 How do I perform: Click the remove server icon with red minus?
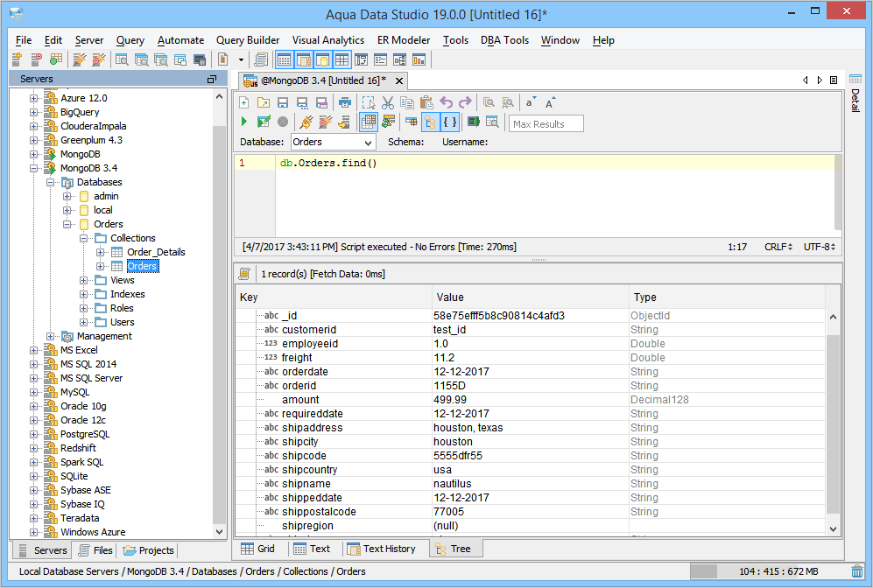(x=37, y=59)
